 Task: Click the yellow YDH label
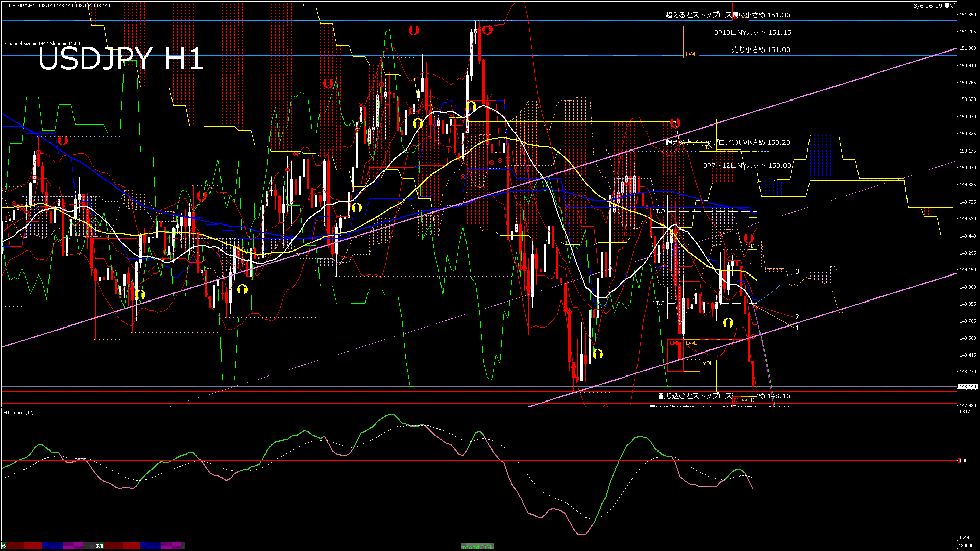point(708,148)
